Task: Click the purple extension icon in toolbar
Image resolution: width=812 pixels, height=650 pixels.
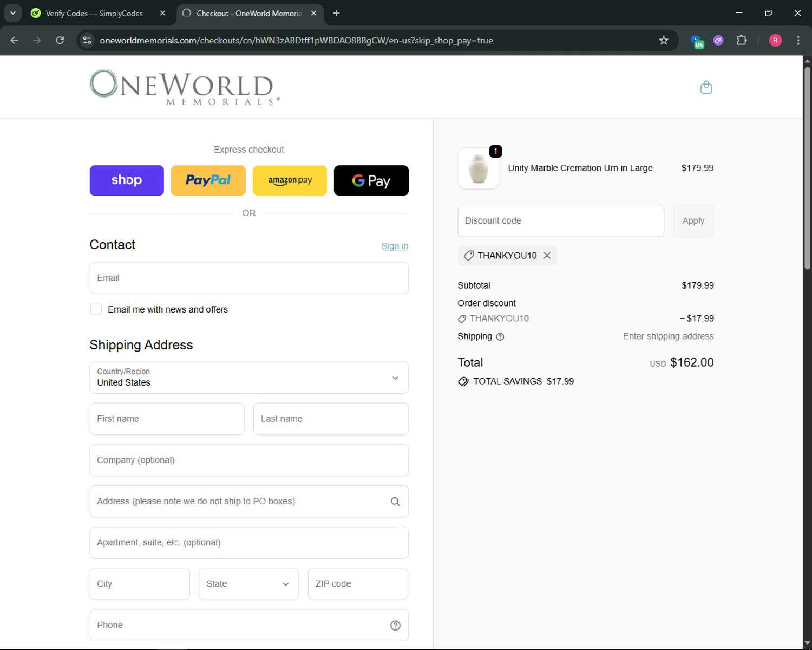Action: [718, 41]
